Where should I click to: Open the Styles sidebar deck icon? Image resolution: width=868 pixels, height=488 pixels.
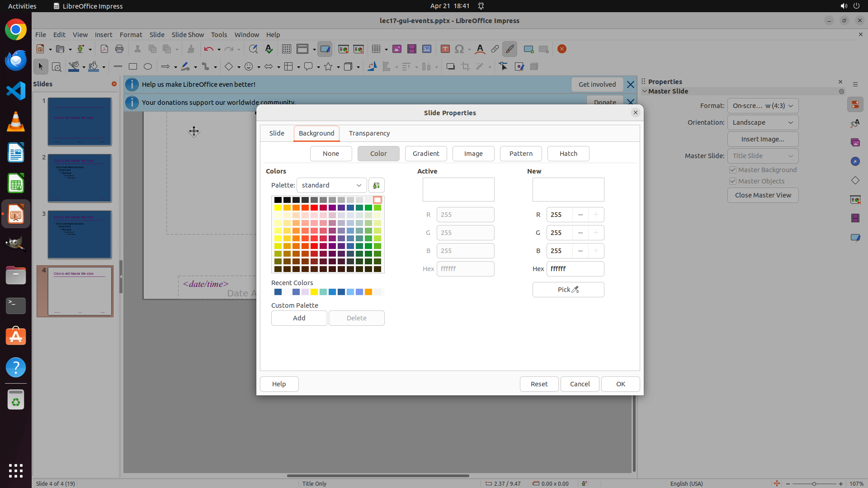855,123
